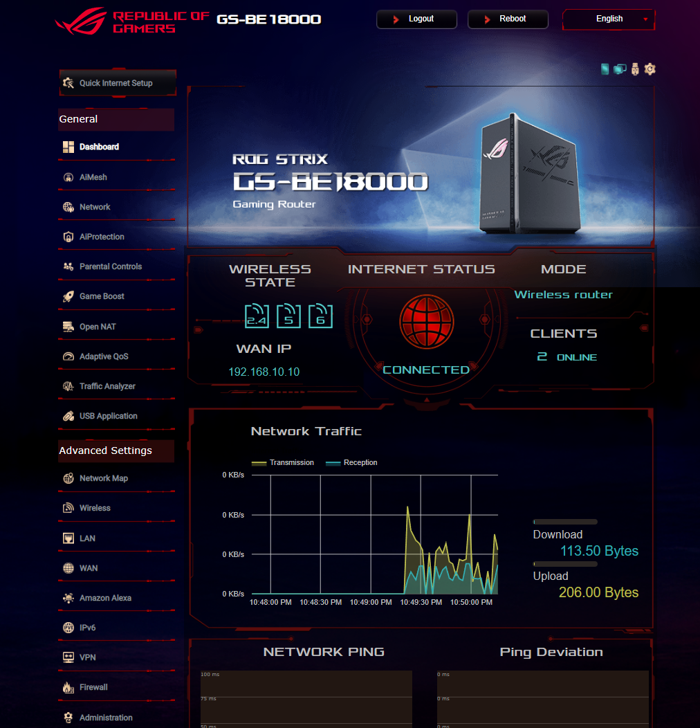Click the teal device status icon at top right
Screen dimensions: 700x728
[605, 69]
